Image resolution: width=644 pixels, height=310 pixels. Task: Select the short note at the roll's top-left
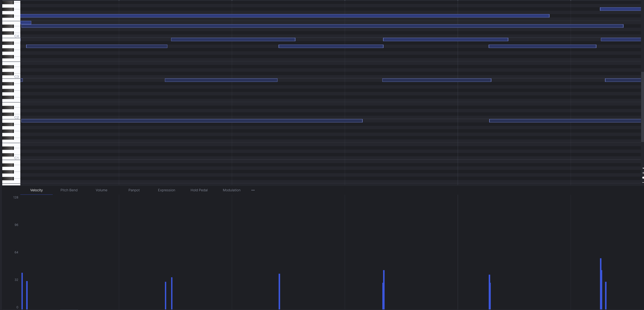click(26, 23)
